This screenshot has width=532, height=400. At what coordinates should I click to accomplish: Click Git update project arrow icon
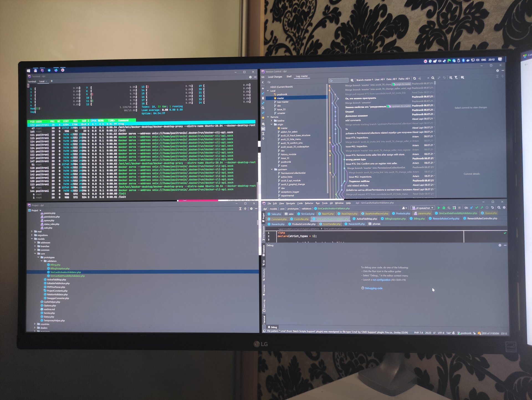[x=472, y=207]
